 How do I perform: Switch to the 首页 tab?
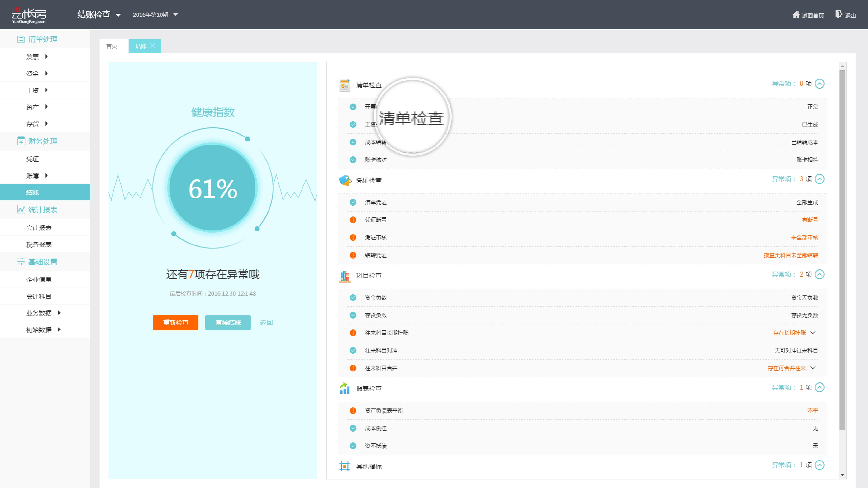coord(112,46)
